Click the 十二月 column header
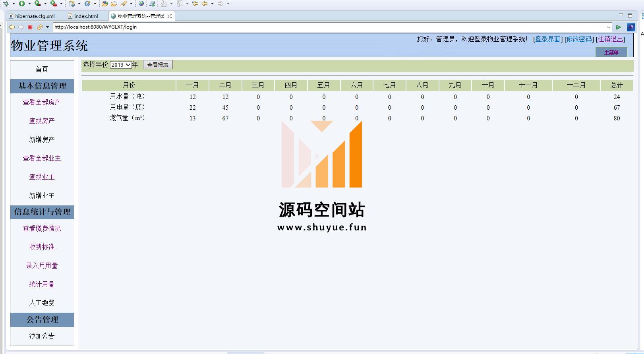This screenshot has width=644, height=354. coord(576,85)
